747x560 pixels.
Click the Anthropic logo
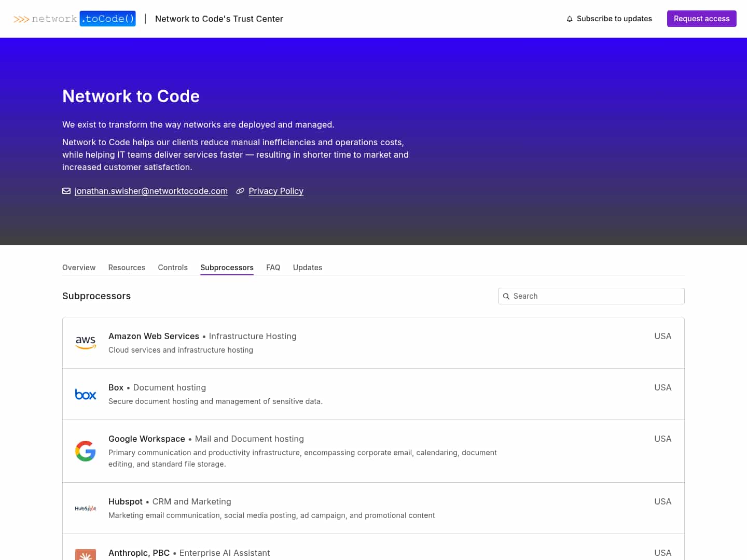[86, 554]
